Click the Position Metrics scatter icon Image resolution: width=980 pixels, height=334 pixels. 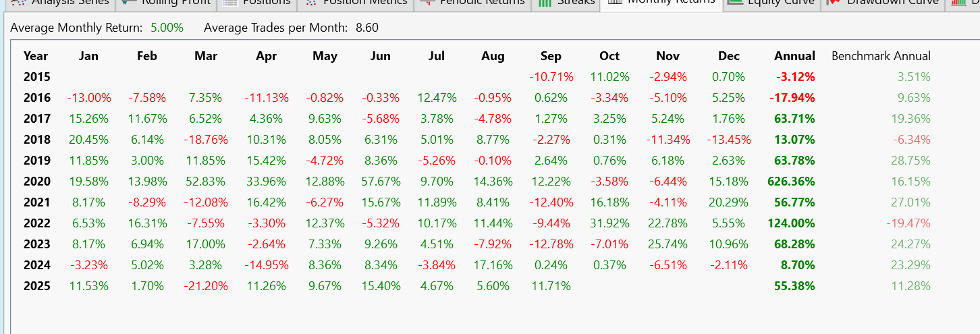coord(311,2)
